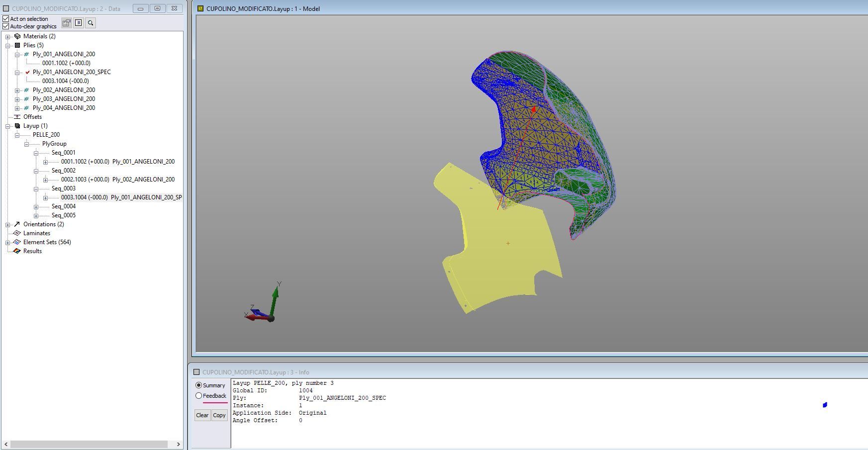Viewport: 868px width, 450px height.
Task: Select the Materials box icon
Action: [17, 36]
